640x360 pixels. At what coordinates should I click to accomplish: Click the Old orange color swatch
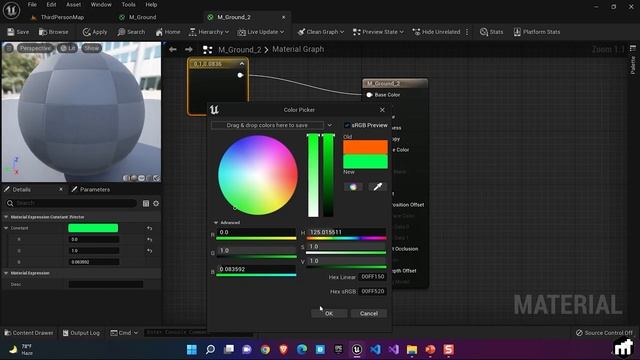pyautogui.click(x=365, y=147)
